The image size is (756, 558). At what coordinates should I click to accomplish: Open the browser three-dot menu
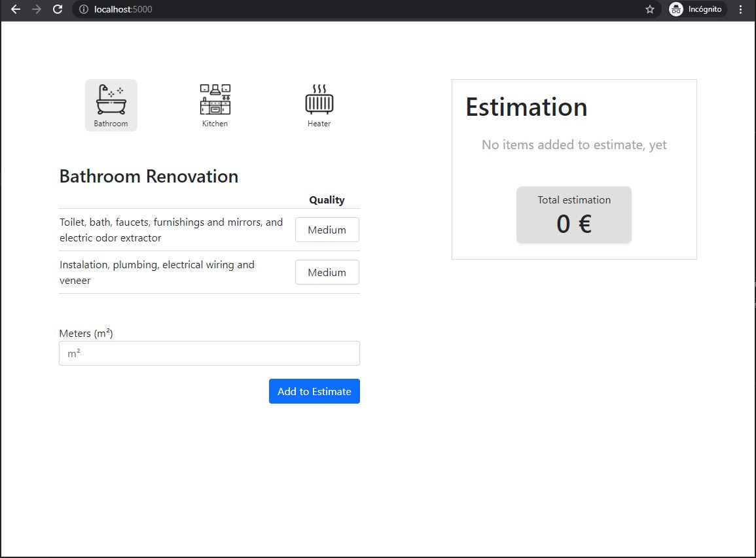click(x=740, y=9)
